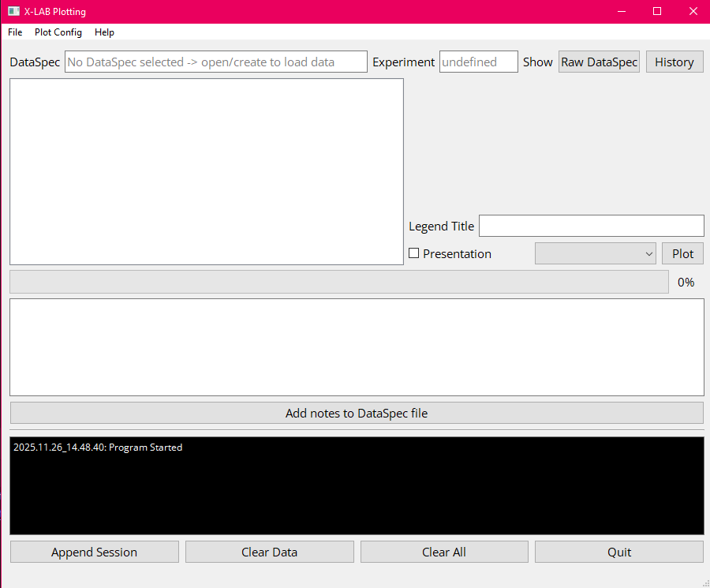Show the Raw DataSpec view
The width and height of the screenshot is (710, 588).
pos(599,61)
